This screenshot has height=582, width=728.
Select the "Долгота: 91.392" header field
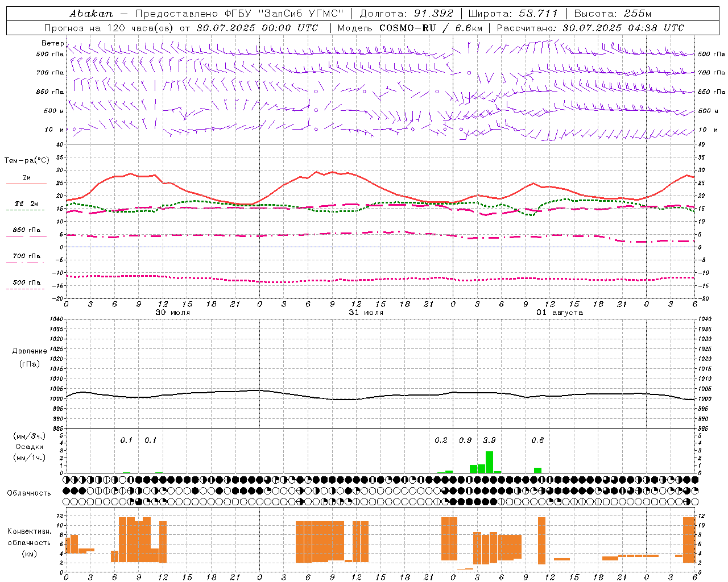point(407,13)
